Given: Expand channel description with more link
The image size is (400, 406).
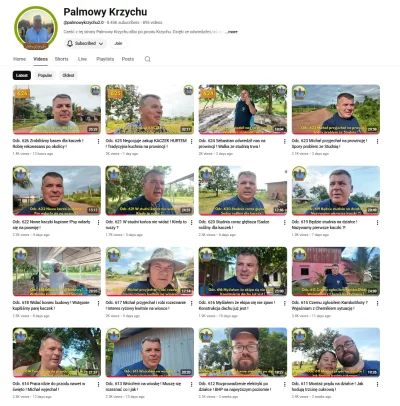Looking at the screenshot, I should click(x=232, y=32).
